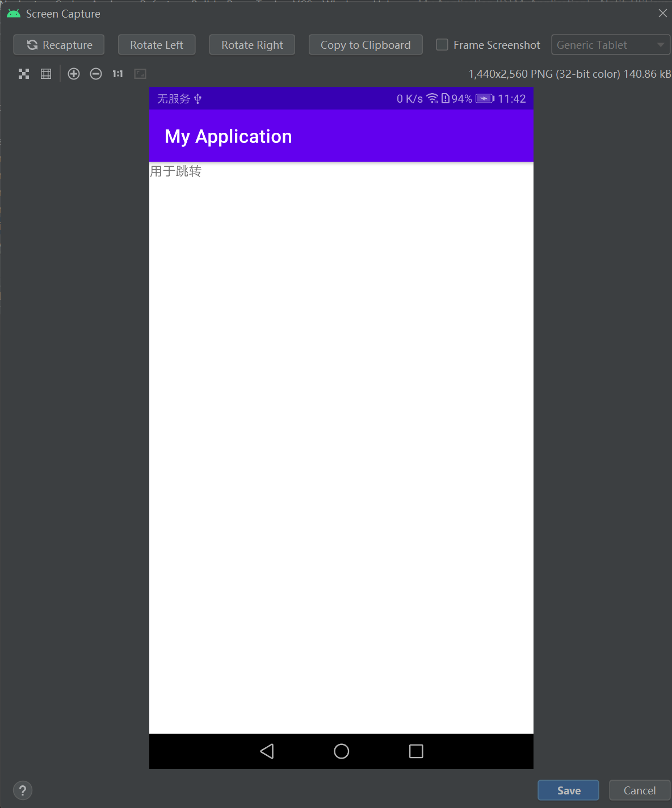Image resolution: width=672 pixels, height=808 pixels.
Task: Click the USB icon in phone status bar
Action: (x=198, y=99)
